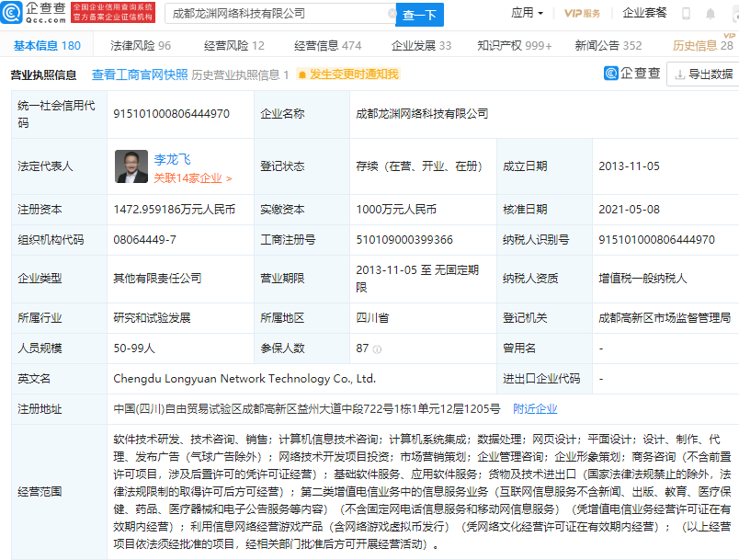This screenshot has width=739, height=560.
Task: Open the 经营风险 tab
Action: (233, 45)
